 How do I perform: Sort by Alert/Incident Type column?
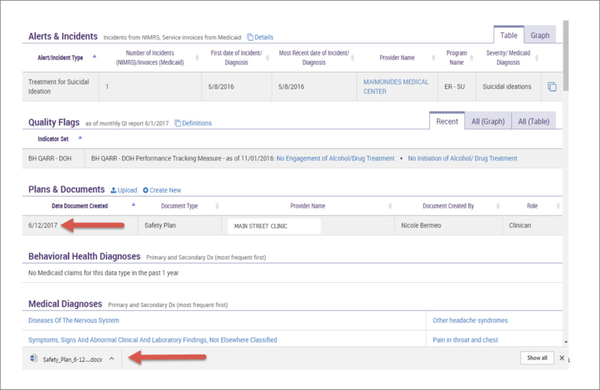coord(60,58)
